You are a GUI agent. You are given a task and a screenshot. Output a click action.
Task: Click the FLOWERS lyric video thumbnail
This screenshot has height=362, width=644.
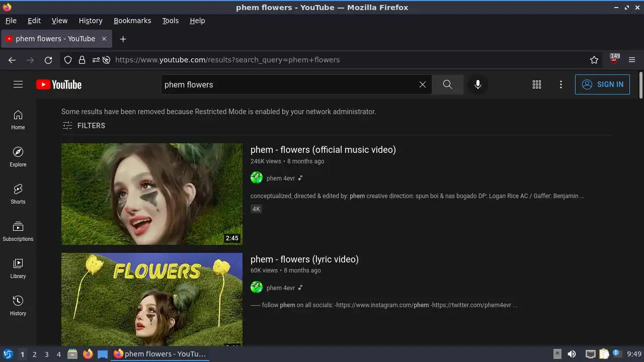152,299
